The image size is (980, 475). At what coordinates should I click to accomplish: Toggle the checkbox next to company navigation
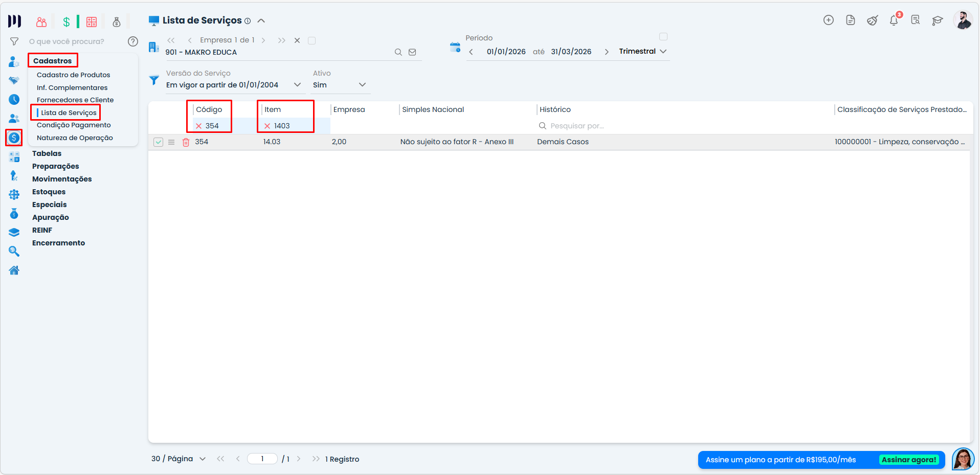311,40
